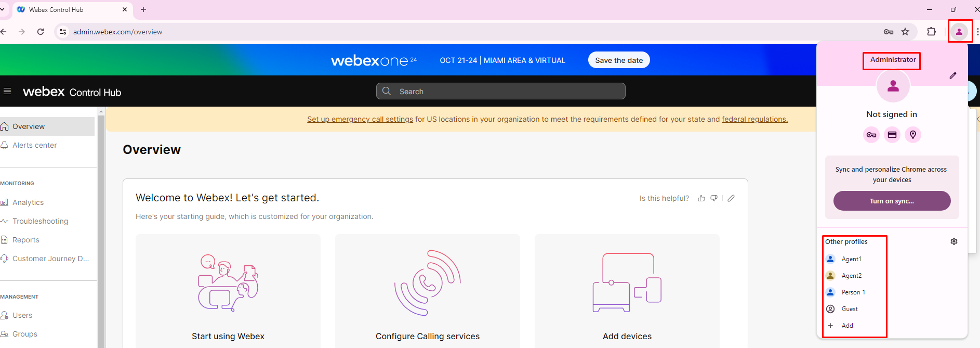Bookmark this page with the star icon
The height and width of the screenshot is (348, 980).
[x=905, y=32]
